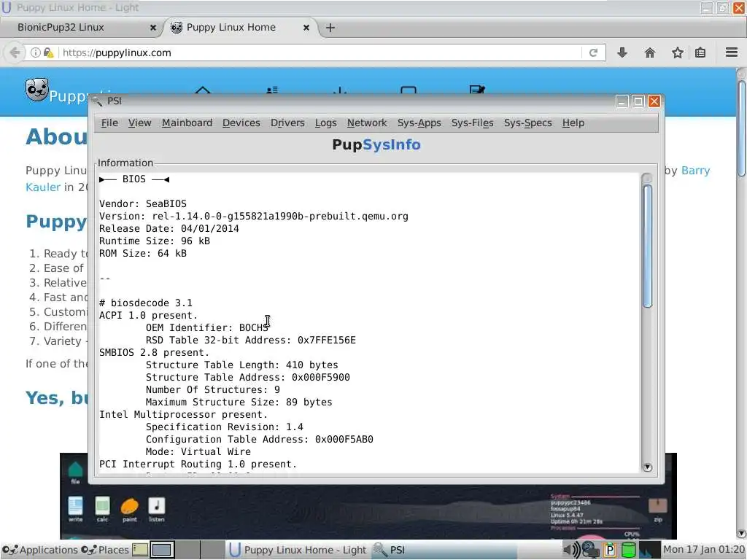The height and width of the screenshot is (560, 747).
Task: Click the file icon in desktop screenshot
Action: [75, 472]
